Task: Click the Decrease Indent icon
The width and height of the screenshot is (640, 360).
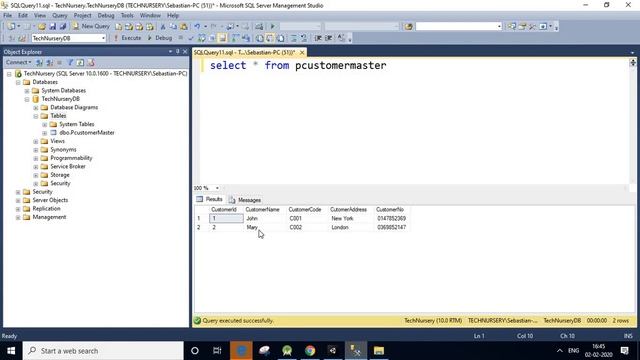Action: coord(318,38)
